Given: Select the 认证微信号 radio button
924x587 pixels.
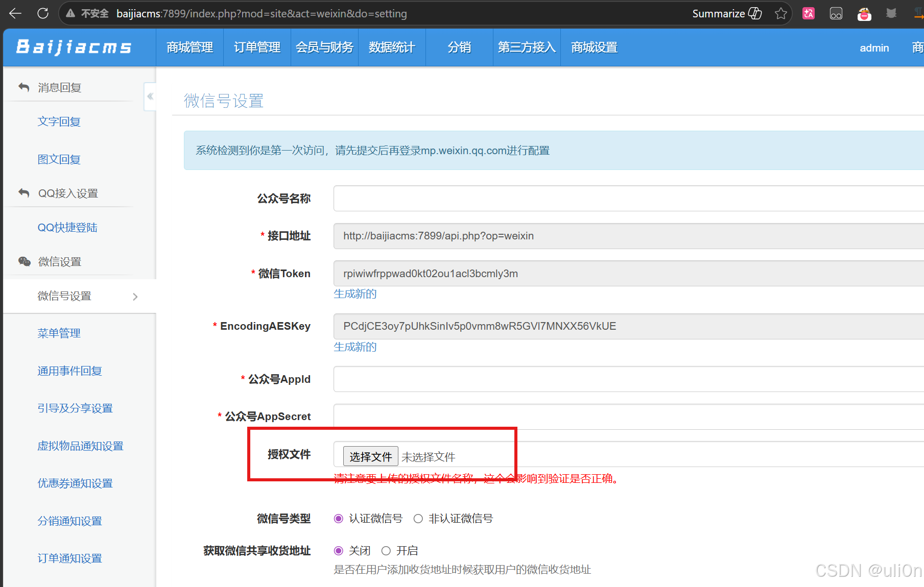Looking at the screenshot, I should click(338, 519).
